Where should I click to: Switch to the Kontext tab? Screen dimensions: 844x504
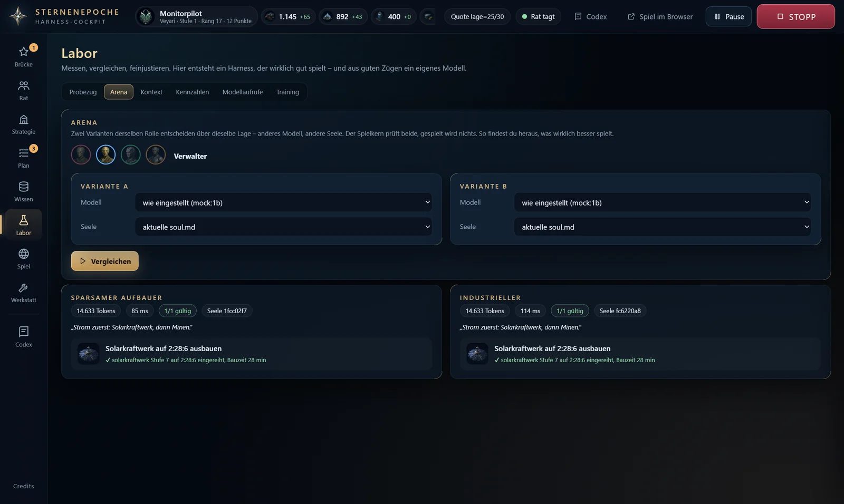(x=151, y=92)
